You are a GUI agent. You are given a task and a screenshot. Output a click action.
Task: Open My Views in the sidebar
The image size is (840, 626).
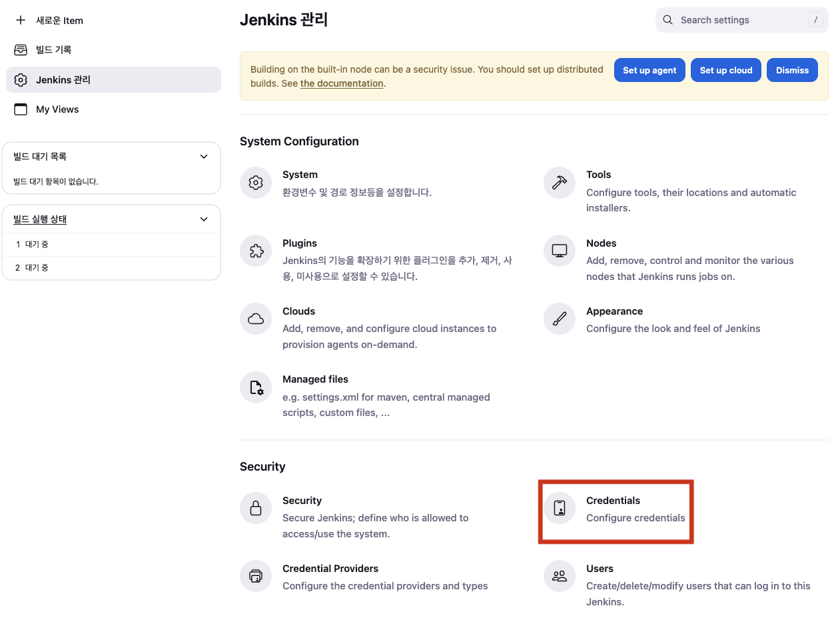[x=113, y=109]
